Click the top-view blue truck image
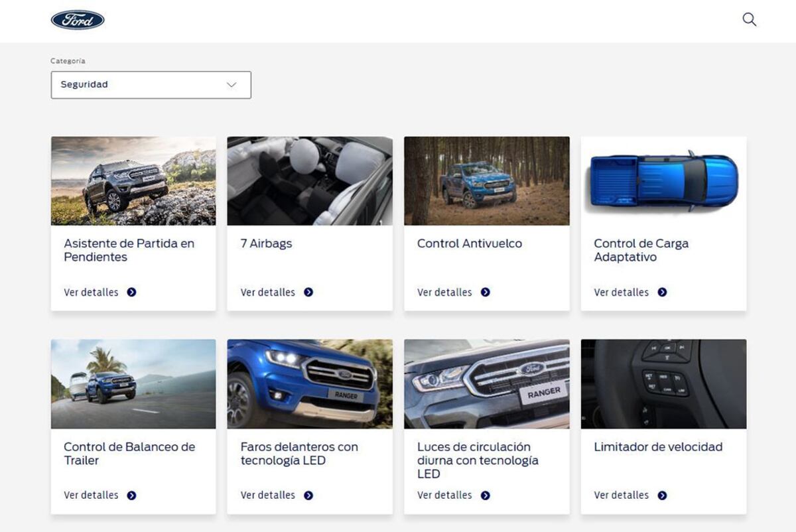796x532 pixels. (663, 181)
